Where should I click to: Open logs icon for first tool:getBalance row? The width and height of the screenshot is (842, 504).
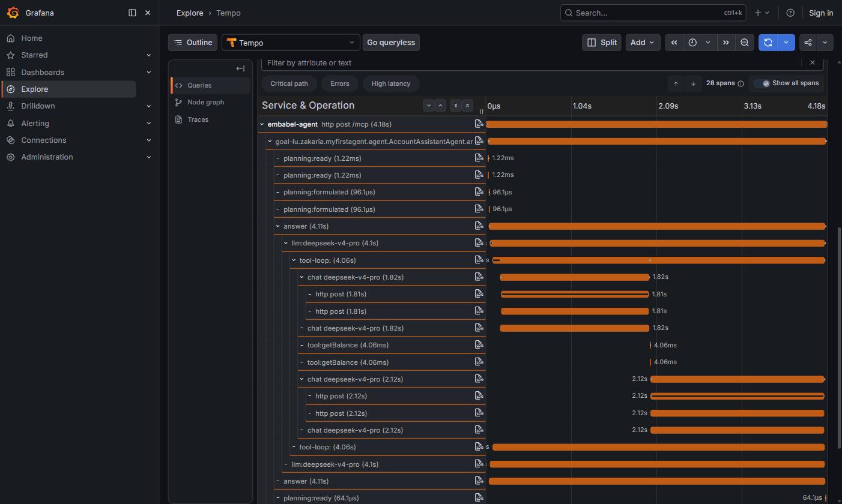pos(479,345)
